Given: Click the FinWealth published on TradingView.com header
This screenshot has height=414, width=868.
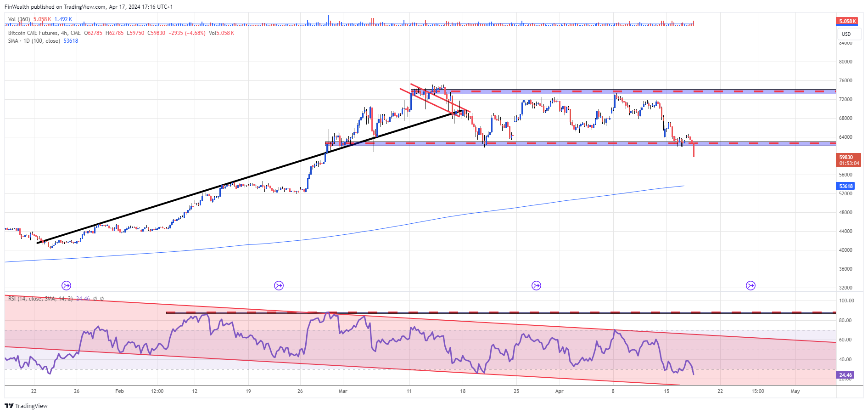Looking at the screenshot, I should pyautogui.click(x=89, y=7).
